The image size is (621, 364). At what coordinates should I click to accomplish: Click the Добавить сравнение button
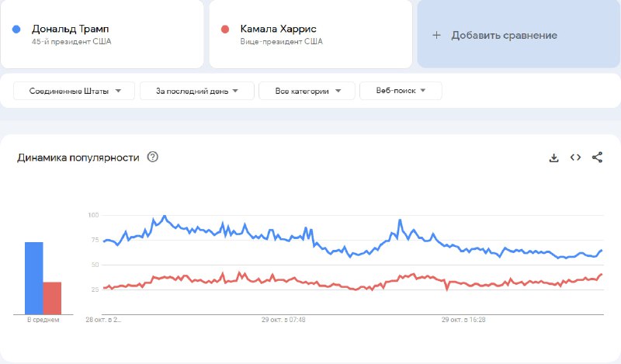coord(519,34)
